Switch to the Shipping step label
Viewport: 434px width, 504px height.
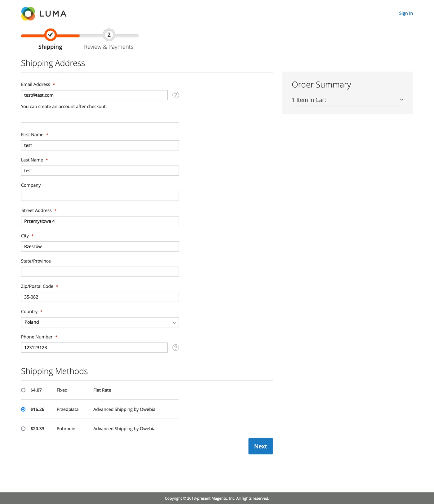50,47
